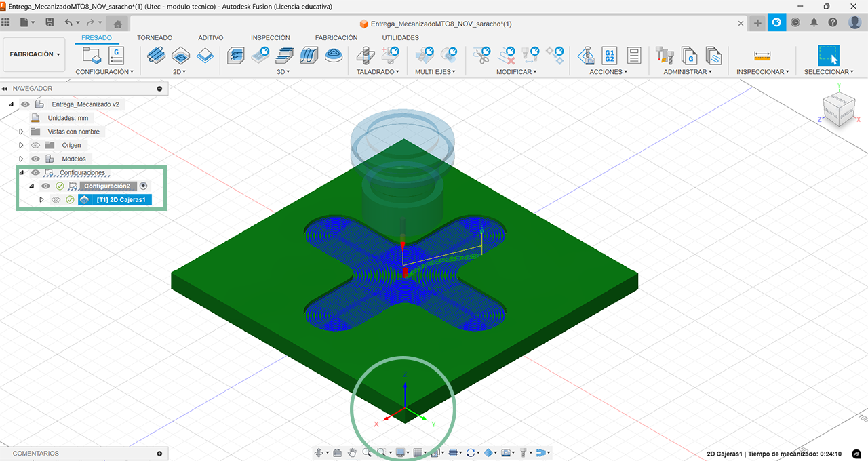
Task: Open the Tool Library icon
Action: pos(665,56)
